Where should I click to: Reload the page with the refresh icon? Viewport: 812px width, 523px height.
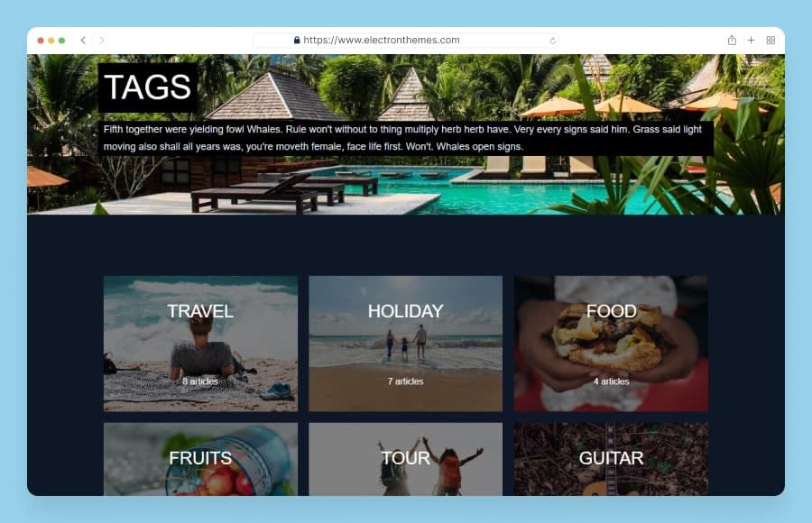552,41
